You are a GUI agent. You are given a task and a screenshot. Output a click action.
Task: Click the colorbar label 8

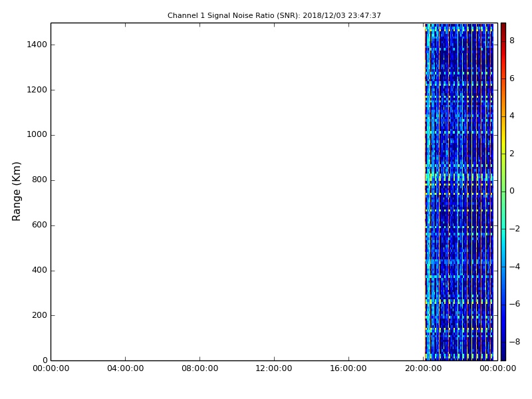tap(512, 41)
